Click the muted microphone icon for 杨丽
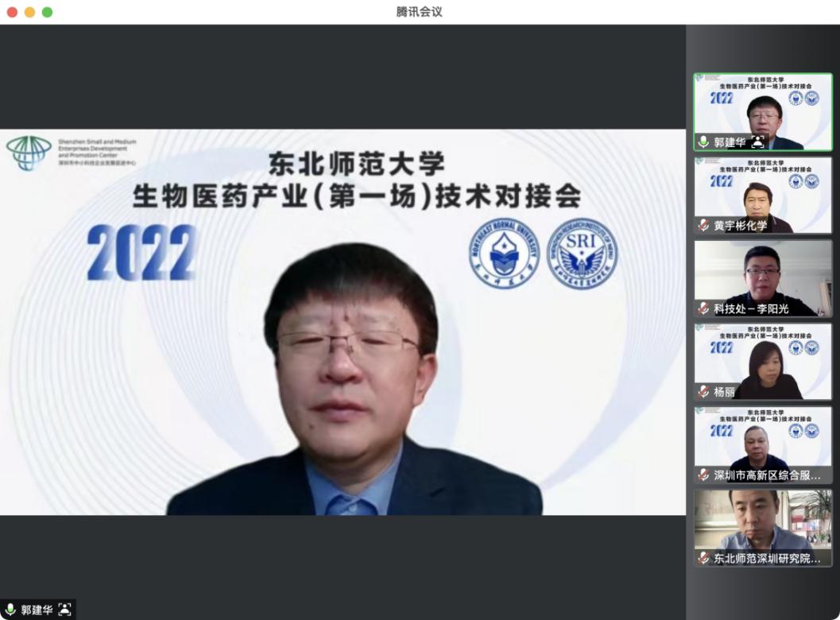840x620 pixels. pyautogui.click(x=703, y=392)
